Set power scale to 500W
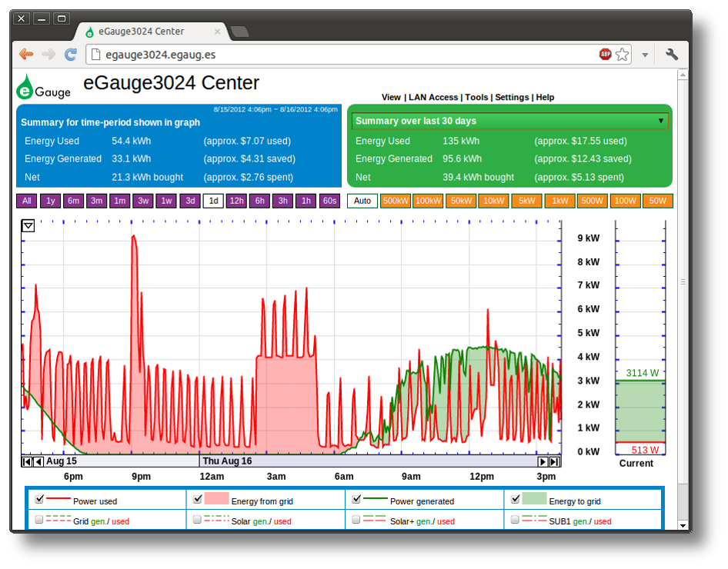 tap(592, 201)
